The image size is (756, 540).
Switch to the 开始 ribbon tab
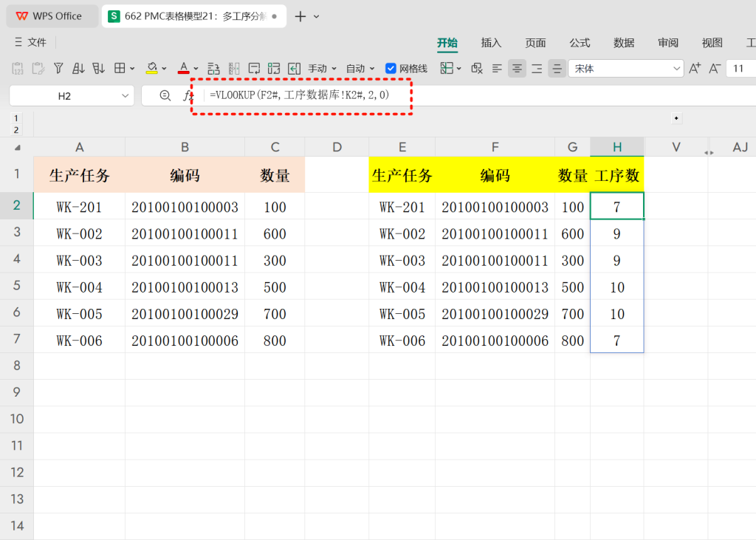[x=447, y=43]
